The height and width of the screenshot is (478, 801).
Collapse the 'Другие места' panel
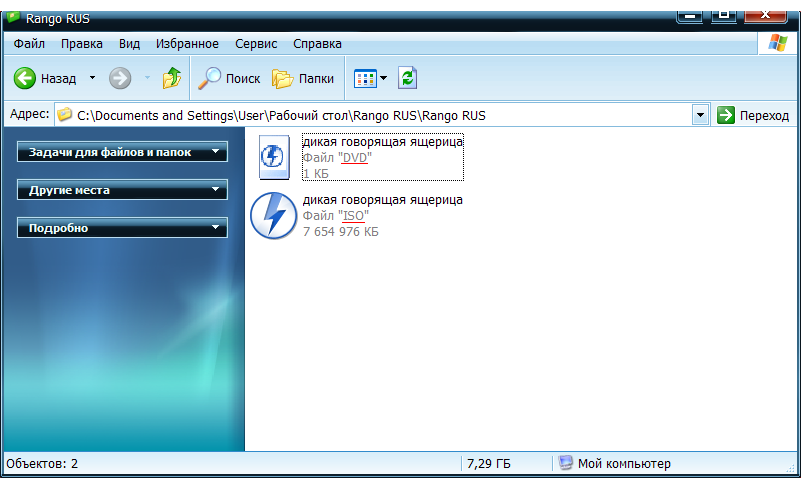[216, 189]
